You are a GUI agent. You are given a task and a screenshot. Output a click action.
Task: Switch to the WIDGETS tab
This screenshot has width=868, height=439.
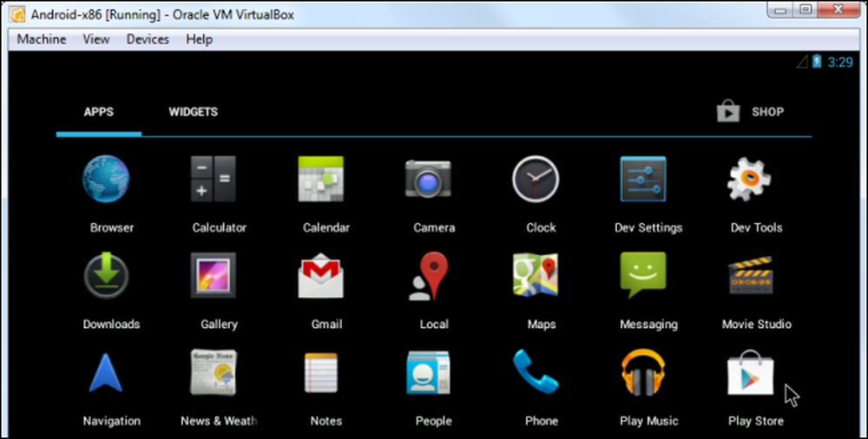[194, 112]
